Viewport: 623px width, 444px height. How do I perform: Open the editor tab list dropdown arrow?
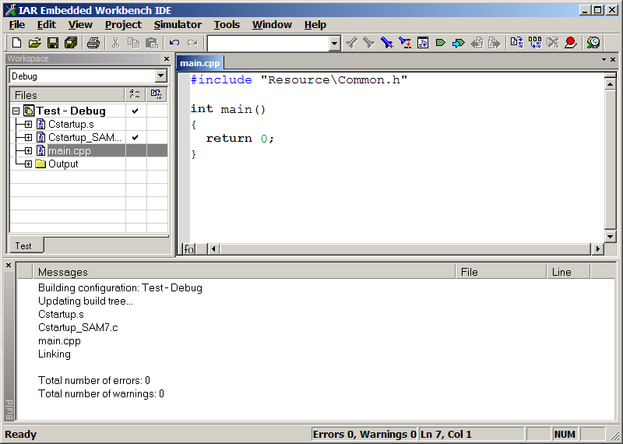(604, 60)
